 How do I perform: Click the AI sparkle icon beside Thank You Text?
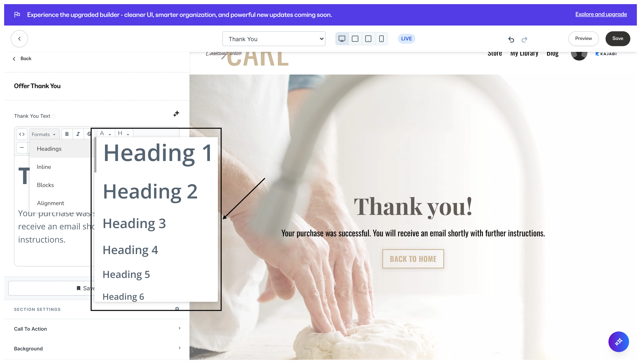176,114
